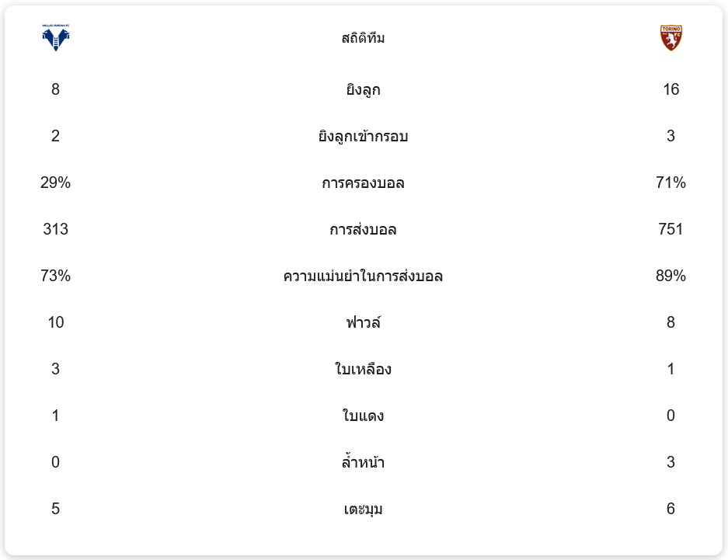Click the Hellas Verona team logo

coord(56,37)
